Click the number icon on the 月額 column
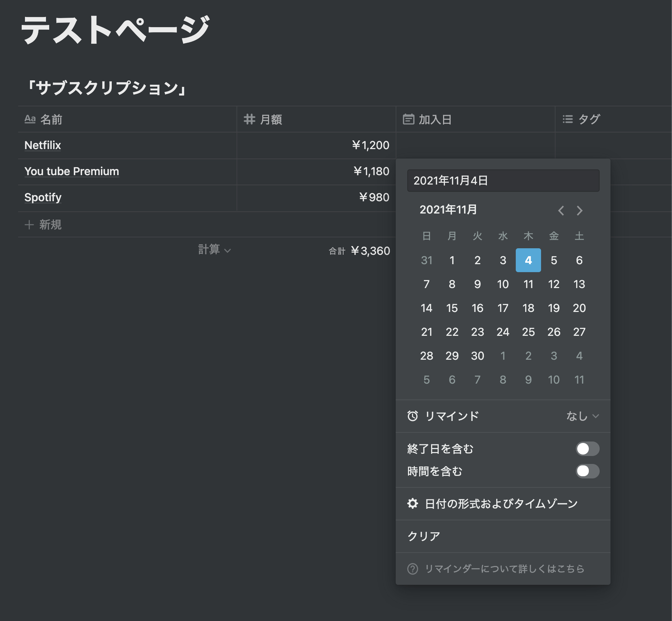The width and height of the screenshot is (672, 621). pyautogui.click(x=250, y=119)
